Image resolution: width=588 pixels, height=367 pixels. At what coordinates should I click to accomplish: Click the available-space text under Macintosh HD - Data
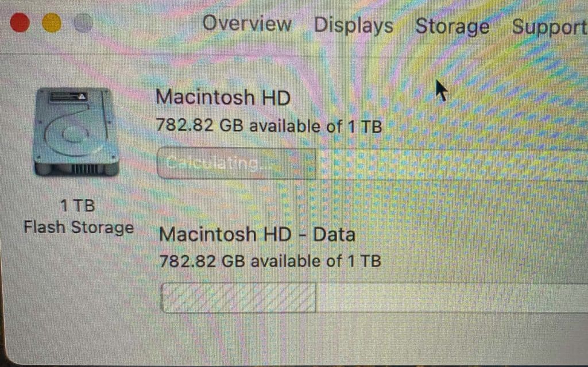pos(270,261)
